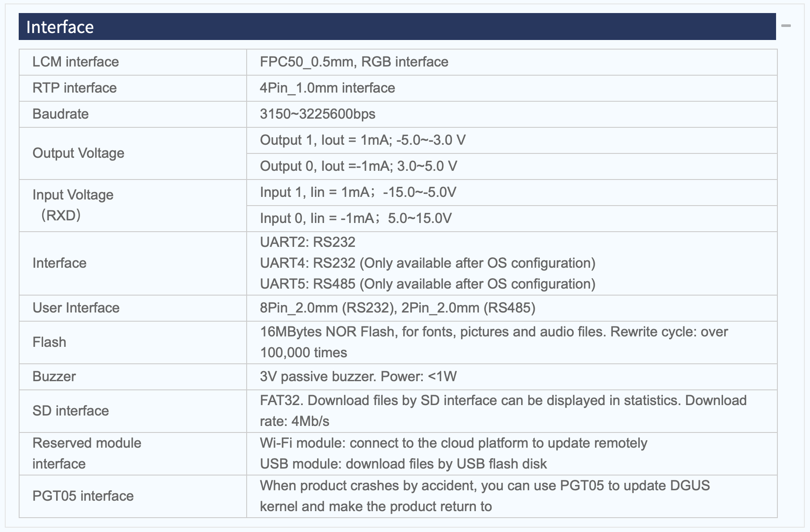The image size is (810, 532).
Task: Select the User Interface 8Pin value cell
Action: click(512, 308)
